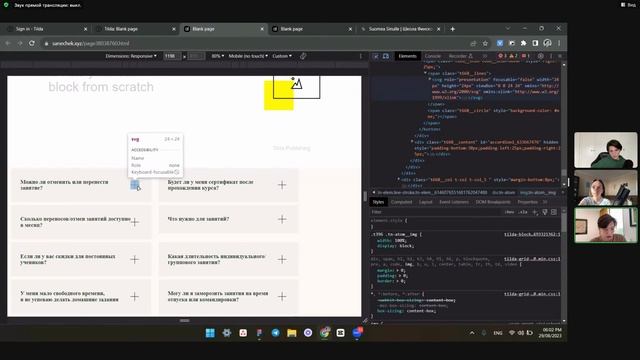Viewport: 640px width, 360px height.
Task: Expand the 'У меня мало свободного времени' question
Action: pyautogui.click(x=134, y=296)
